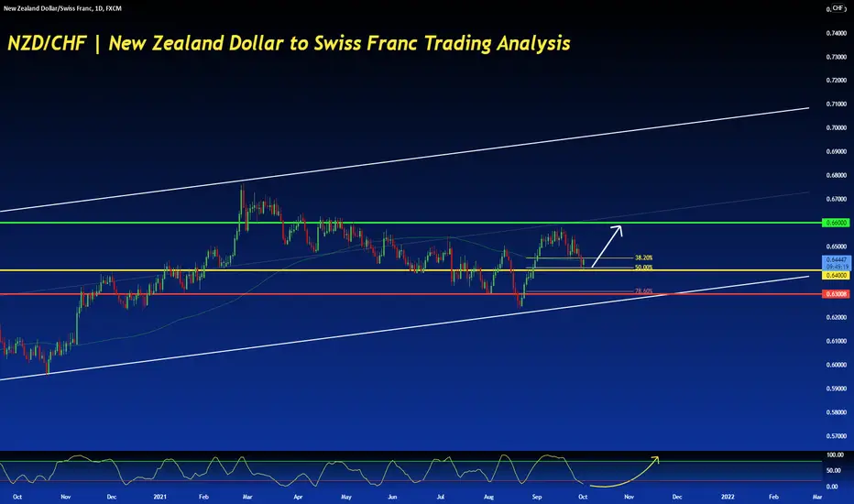Screen dimensions: 854x504
Task: Click the first Dec label on time axis
Action: click(112, 497)
